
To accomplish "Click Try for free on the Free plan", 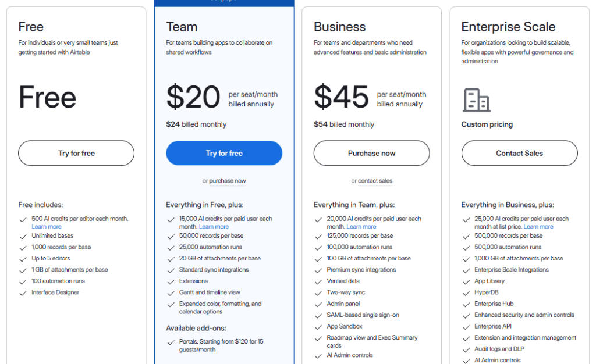I will (x=76, y=153).
